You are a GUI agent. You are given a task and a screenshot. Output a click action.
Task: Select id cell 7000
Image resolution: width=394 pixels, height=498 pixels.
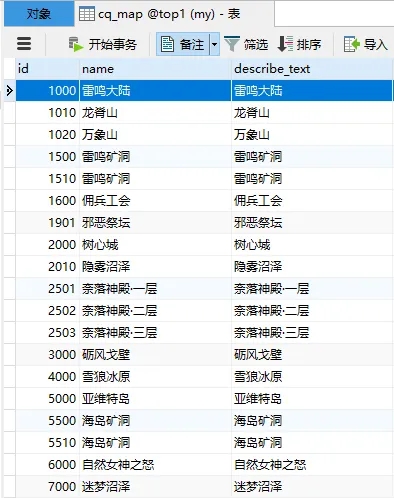click(x=47, y=487)
